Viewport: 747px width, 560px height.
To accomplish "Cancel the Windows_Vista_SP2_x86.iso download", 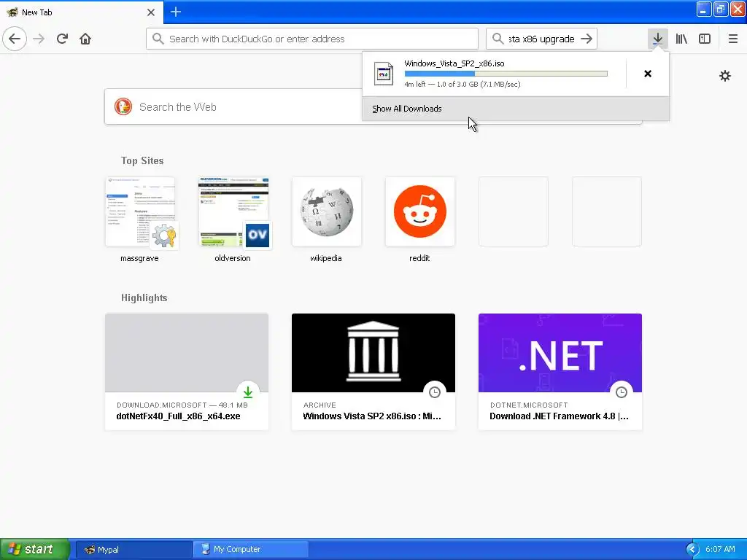I will pos(648,74).
